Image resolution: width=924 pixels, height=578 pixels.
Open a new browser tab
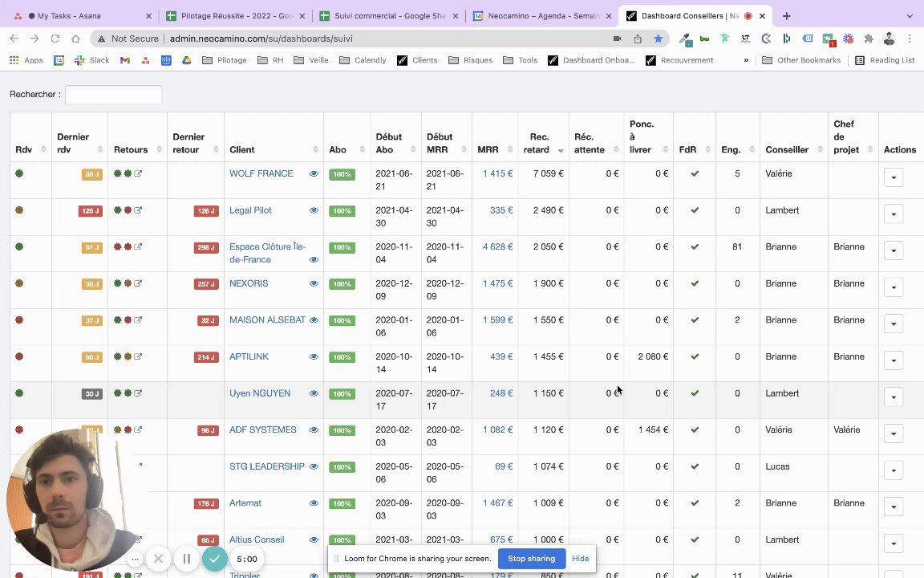click(787, 16)
